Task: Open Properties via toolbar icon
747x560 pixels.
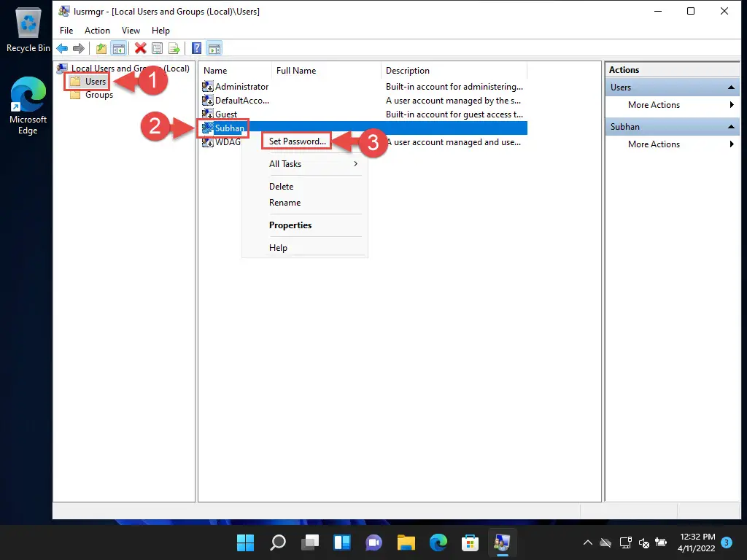Action: [157, 49]
